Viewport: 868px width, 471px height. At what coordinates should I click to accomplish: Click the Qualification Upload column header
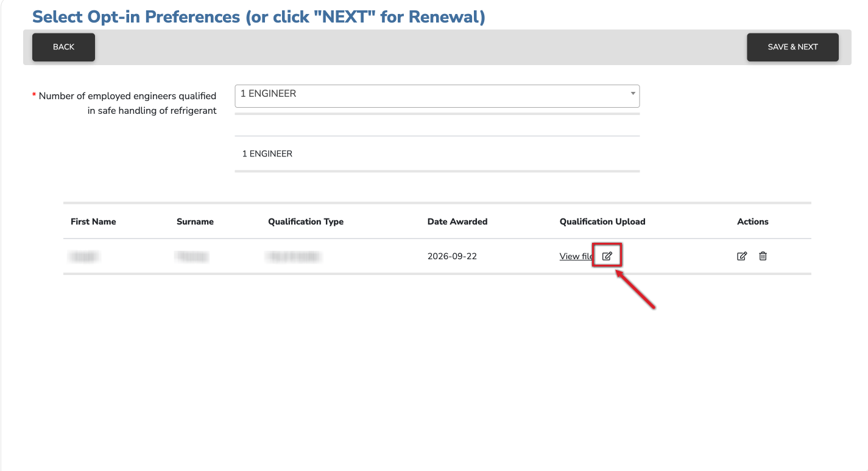(x=602, y=222)
